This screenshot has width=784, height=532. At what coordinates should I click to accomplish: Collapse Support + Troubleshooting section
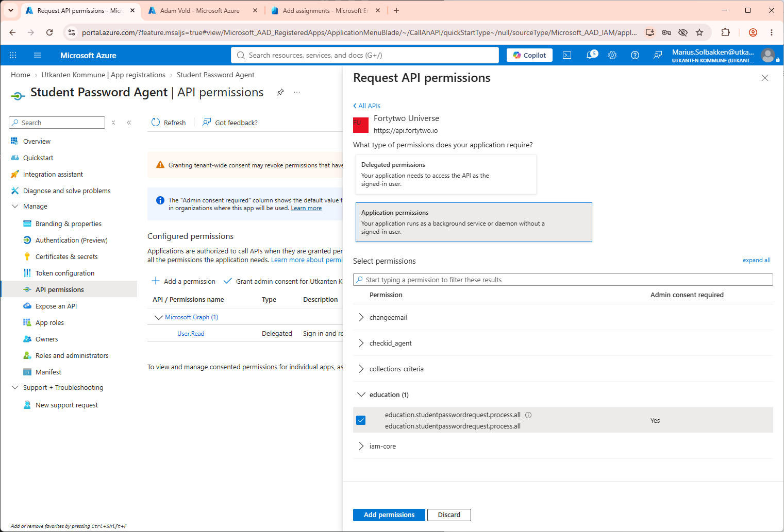pyautogui.click(x=15, y=387)
